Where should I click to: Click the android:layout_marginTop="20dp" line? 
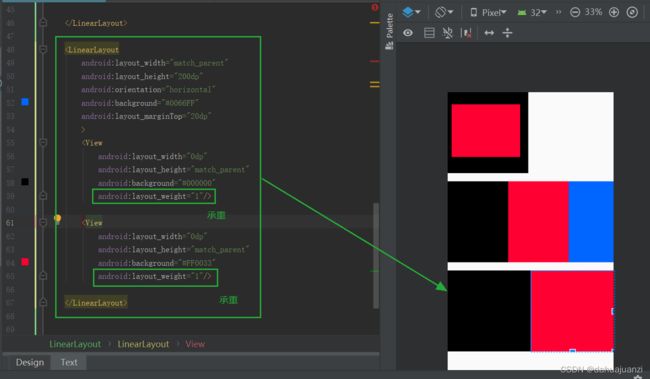pyautogui.click(x=146, y=116)
